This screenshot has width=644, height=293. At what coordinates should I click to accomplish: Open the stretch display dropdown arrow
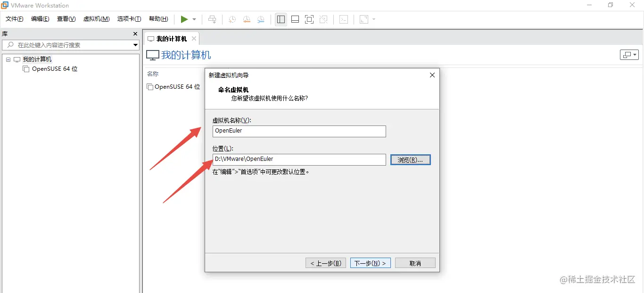tap(374, 19)
